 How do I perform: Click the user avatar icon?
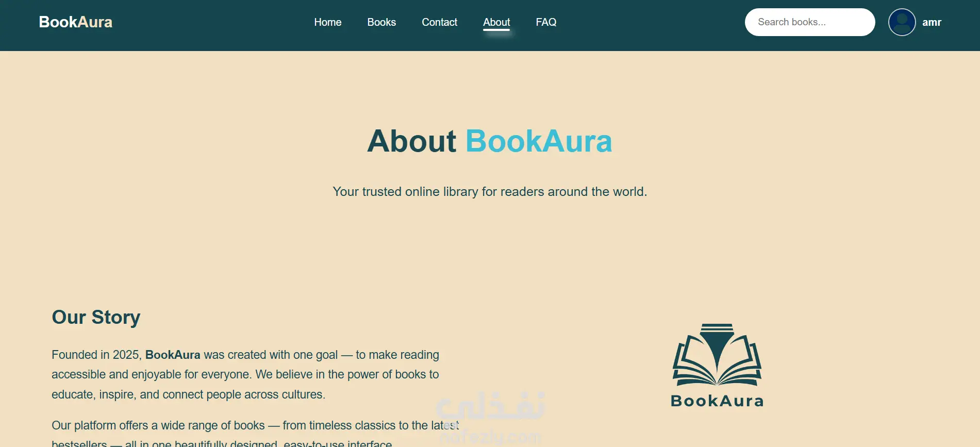click(x=902, y=22)
